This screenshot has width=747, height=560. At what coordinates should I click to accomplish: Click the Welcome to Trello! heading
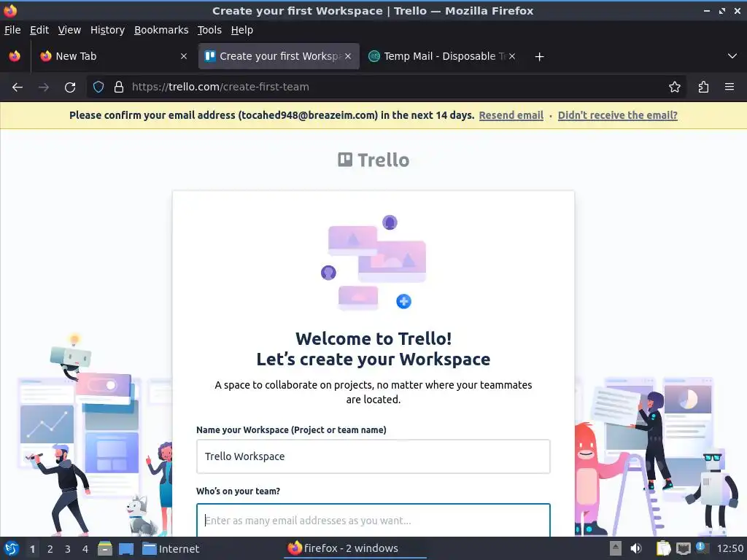coord(373,338)
